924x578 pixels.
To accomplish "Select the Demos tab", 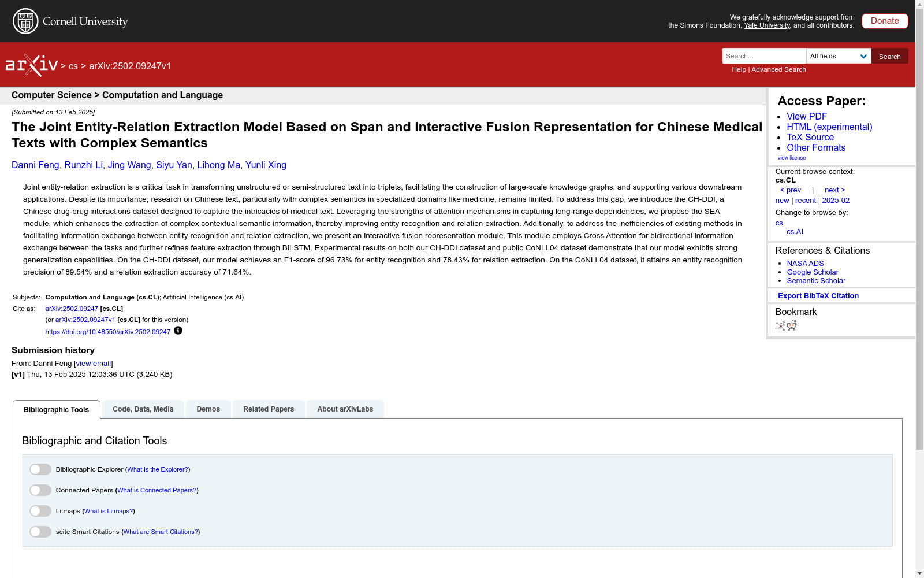I will click(208, 409).
